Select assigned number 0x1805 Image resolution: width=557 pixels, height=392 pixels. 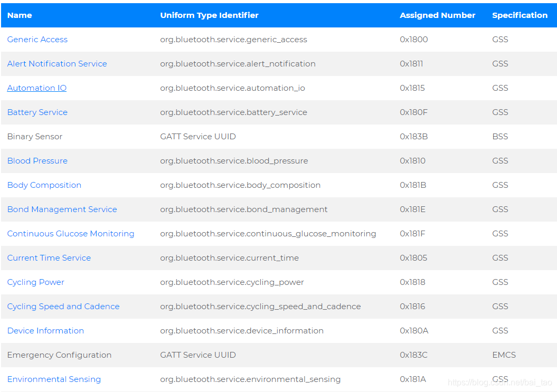pyautogui.click(x=413, y=258)
